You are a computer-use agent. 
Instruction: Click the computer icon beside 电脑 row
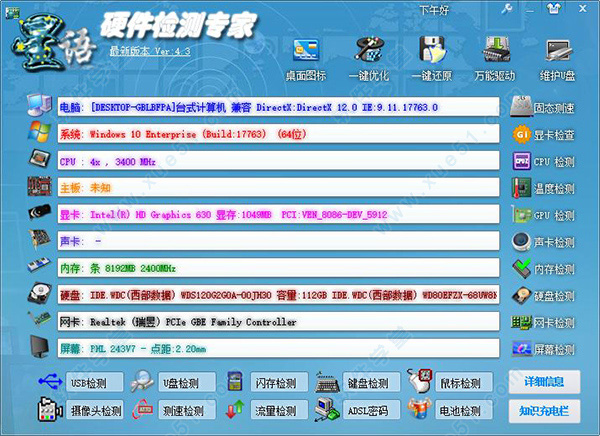click(x=39, y=105)
